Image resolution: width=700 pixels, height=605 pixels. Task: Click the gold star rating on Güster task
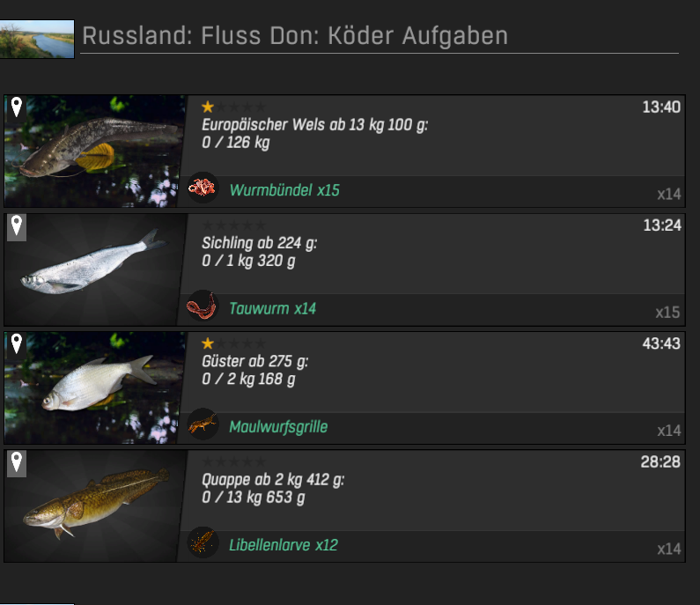[208, 343]
